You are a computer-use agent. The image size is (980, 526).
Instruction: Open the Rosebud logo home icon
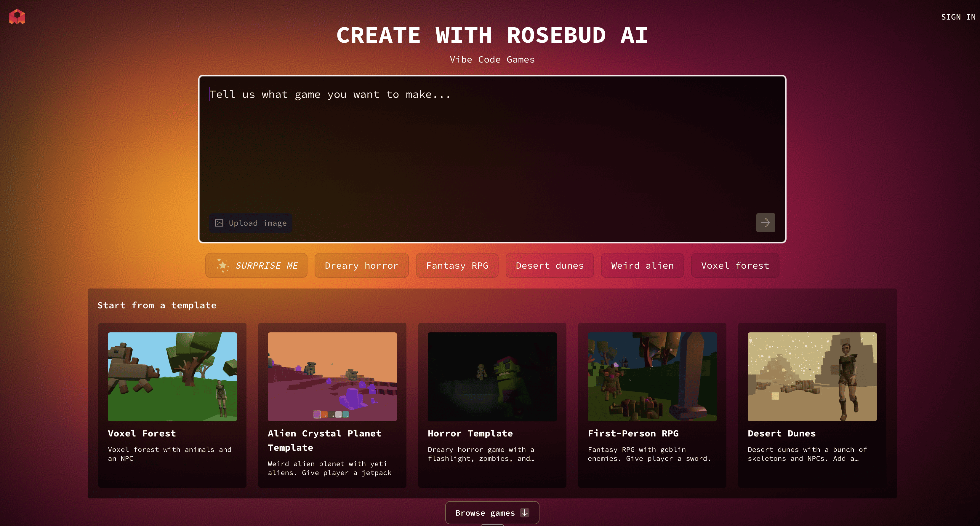click(x=17, y=17)
